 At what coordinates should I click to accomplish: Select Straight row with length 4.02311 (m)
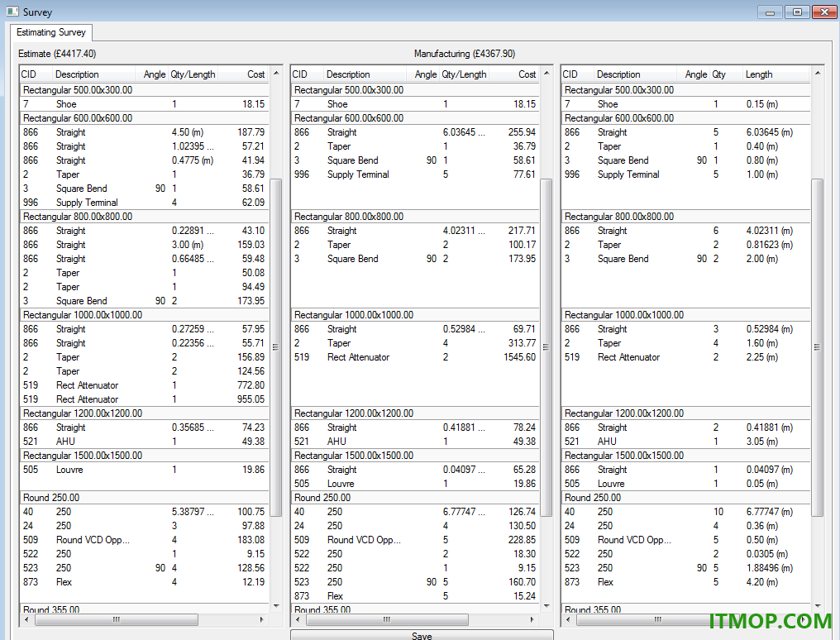point(685,231)
